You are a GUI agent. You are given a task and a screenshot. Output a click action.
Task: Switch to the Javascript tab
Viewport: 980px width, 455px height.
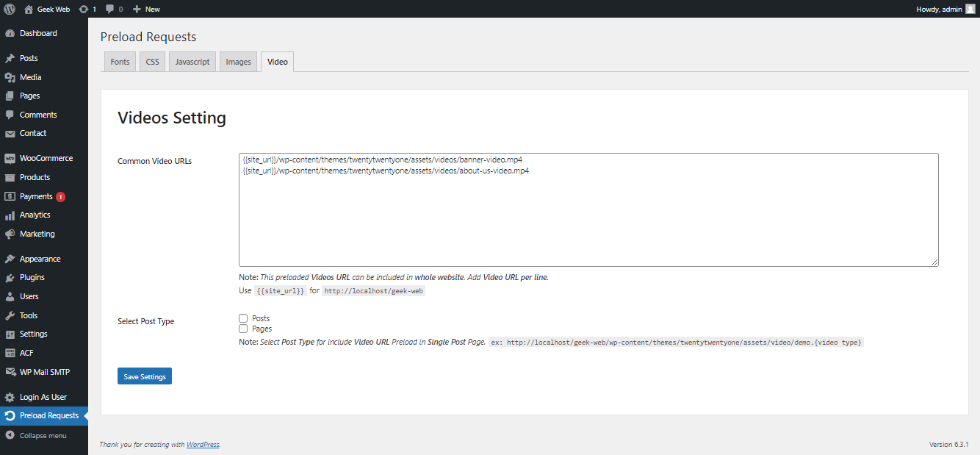tap(192, 62)
